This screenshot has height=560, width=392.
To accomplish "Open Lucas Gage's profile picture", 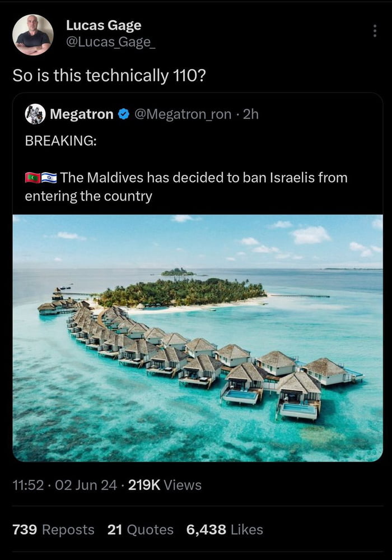I will [33, 35].
